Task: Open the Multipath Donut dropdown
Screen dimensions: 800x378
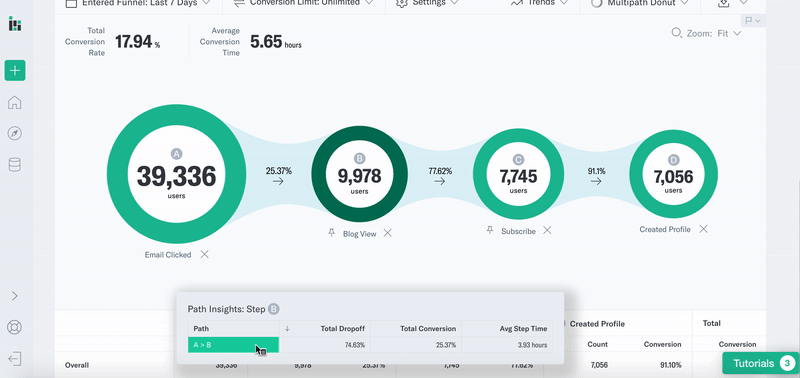Action: coord(640,3)
